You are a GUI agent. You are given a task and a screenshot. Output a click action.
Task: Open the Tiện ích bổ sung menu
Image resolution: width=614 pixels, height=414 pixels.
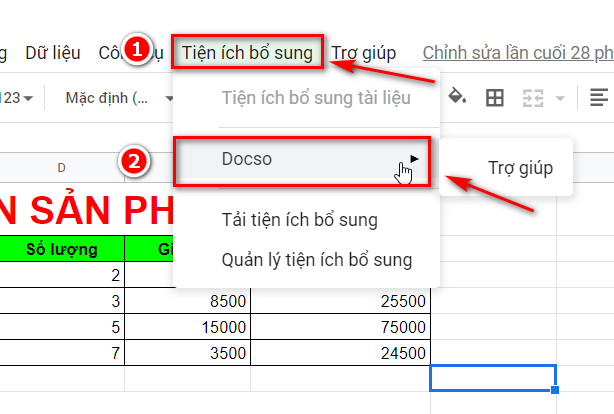[247, 52]
